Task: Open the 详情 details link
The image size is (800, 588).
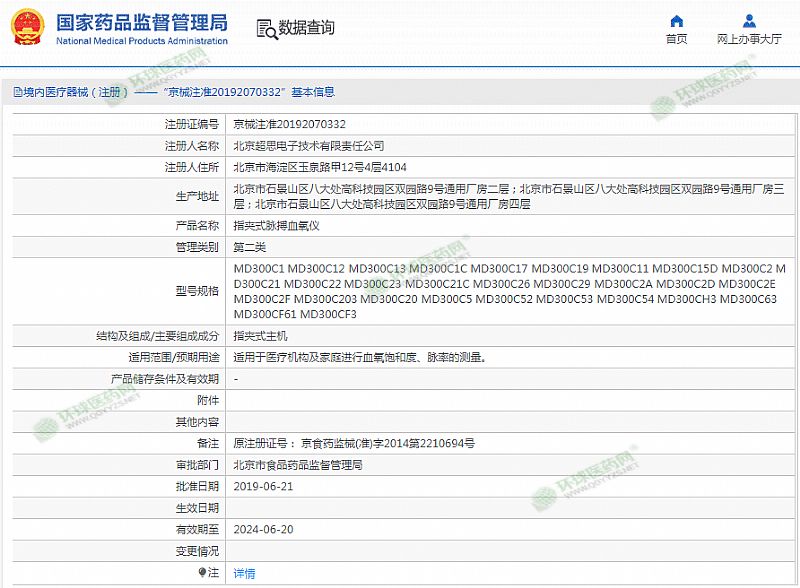Action: coord(244,573)
